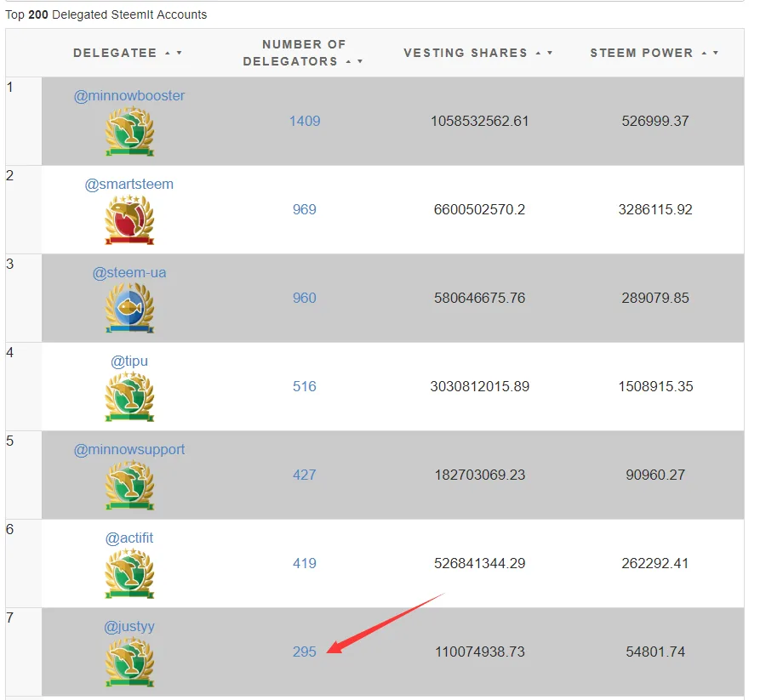Open the @smartsteem account link
Viewport: 783px width, 700px height.
point(129,184)
